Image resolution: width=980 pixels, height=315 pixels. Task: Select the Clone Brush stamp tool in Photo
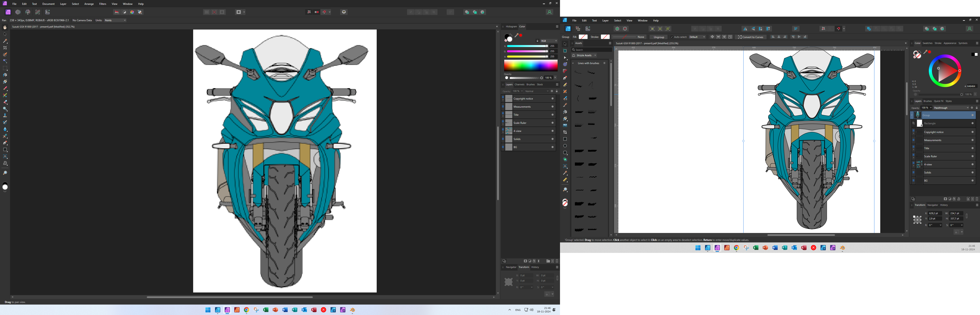5,115
